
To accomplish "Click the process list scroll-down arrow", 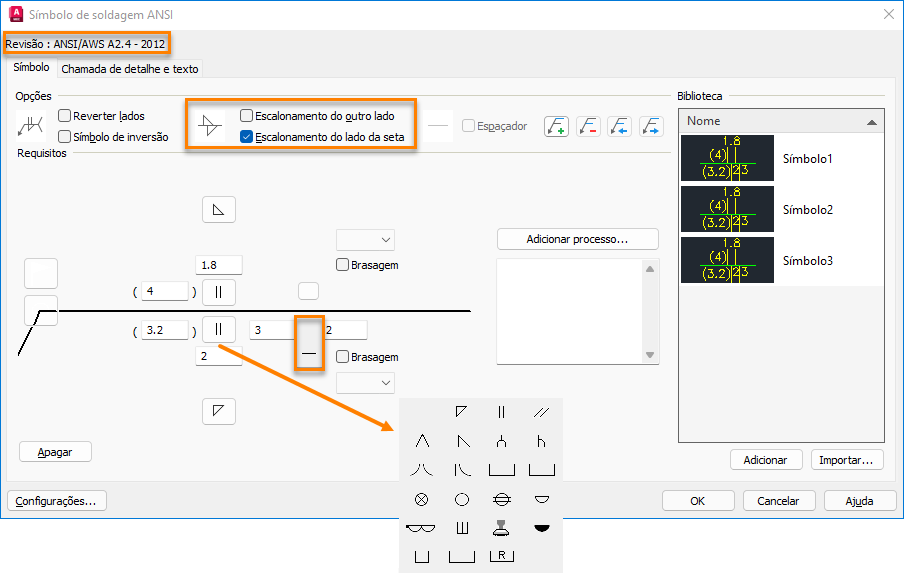I will pos(650,355).
